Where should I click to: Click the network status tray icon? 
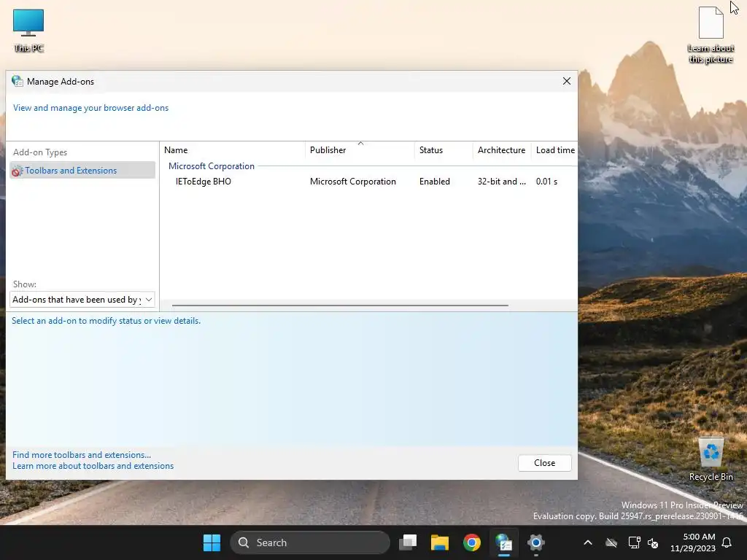634,542
